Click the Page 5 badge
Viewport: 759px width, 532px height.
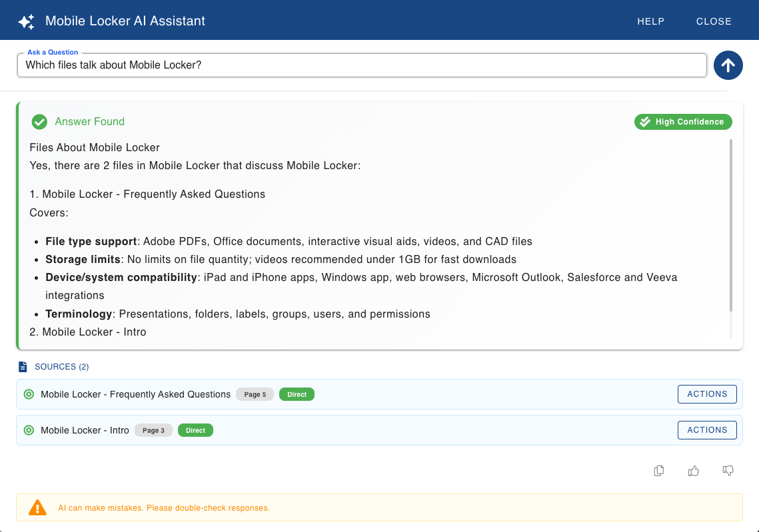(255, 394)
